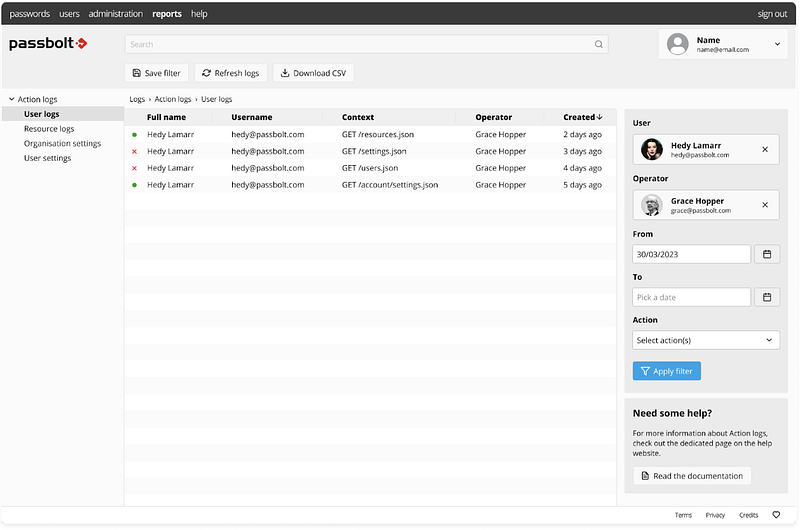The height and width of the screenshot is (530, 800).
Task: Open the Terms footer link
Action: 683,515
